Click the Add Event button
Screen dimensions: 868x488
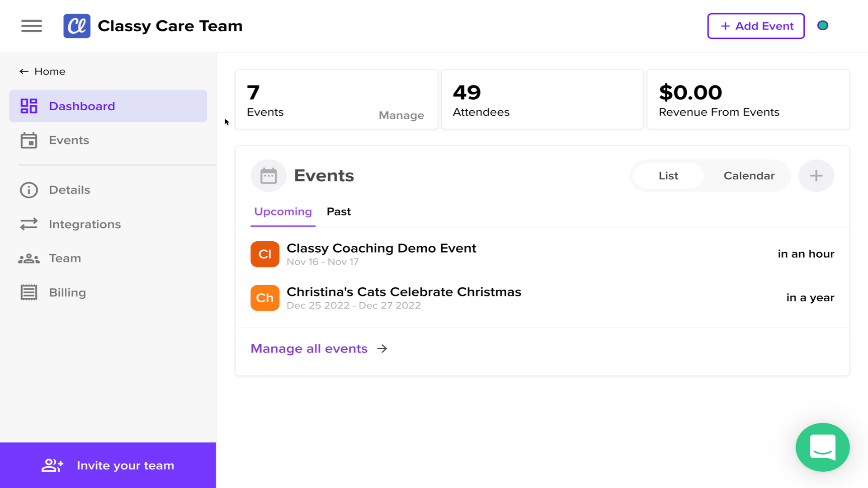coord(756,26)
